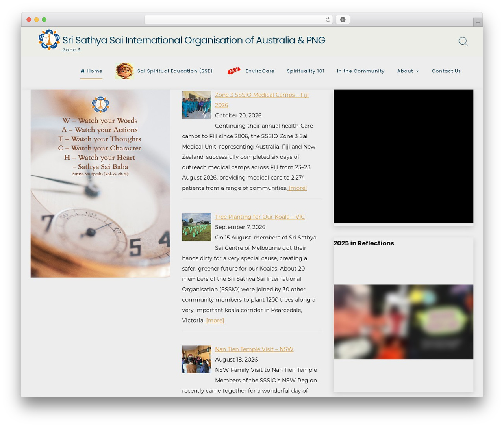Click the date October 20, 2026
Viewport: 504px width, 427px height.
pyautogui.click(x=238, y=116)
